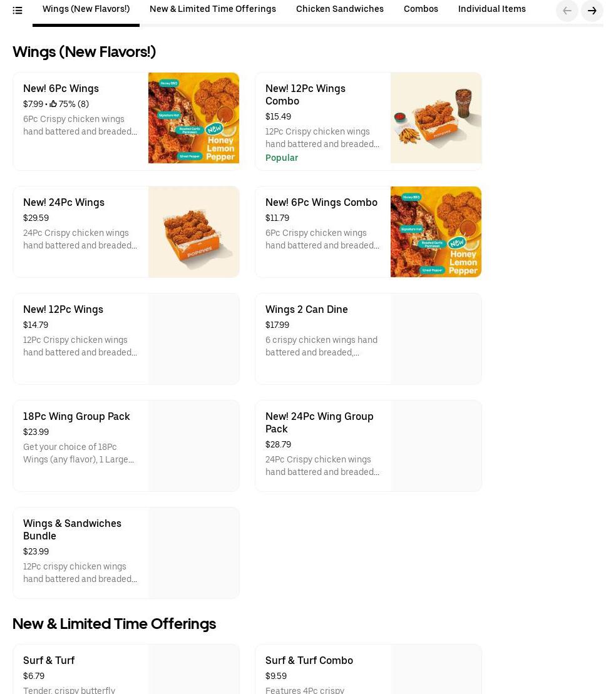Open the Surf & Turf menu item

point(49,661)
